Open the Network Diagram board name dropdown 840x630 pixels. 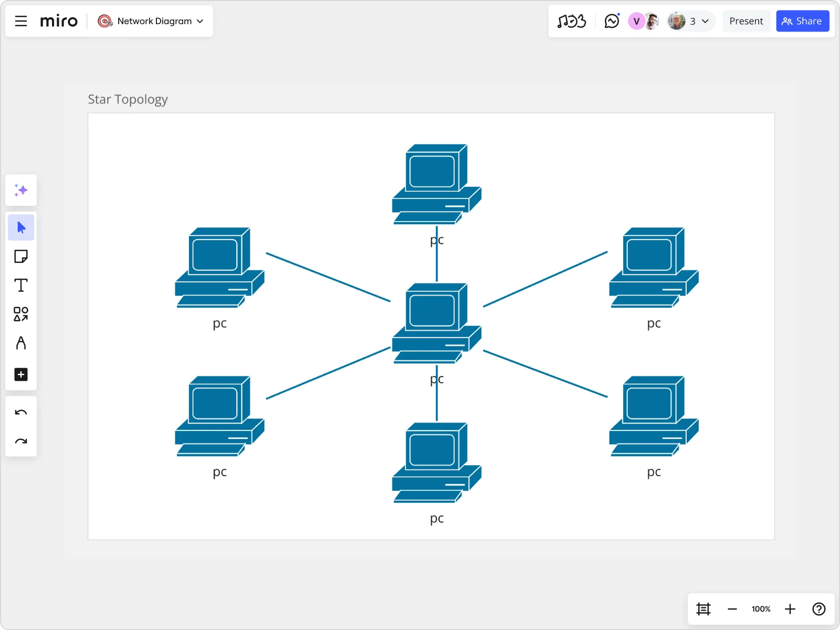click(200, 21)
